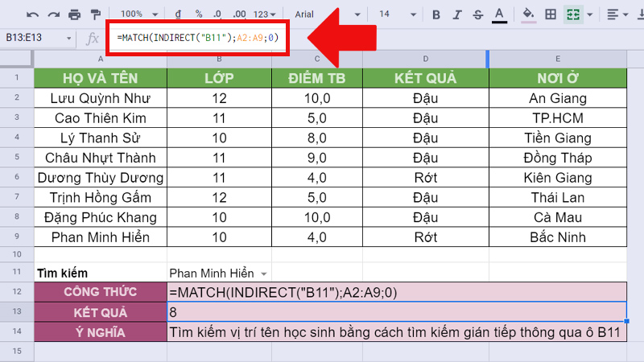
Task: Format selection as currency
Action: [x=178, y=14]
